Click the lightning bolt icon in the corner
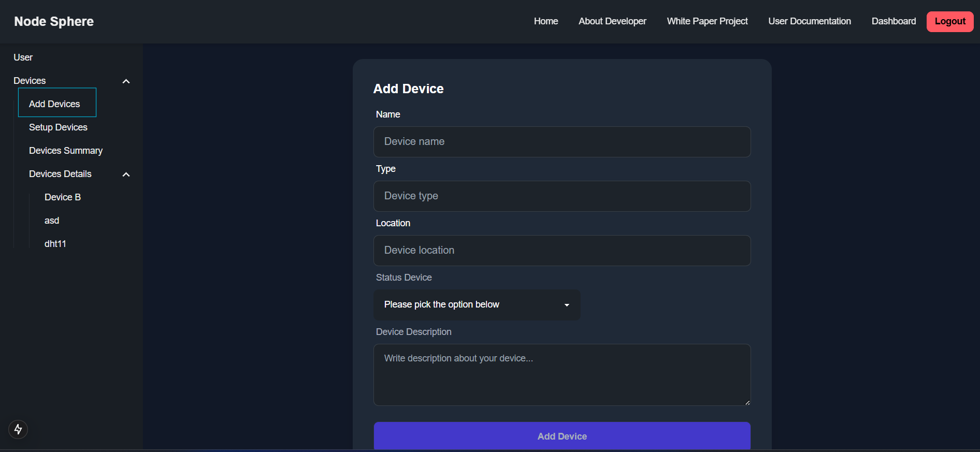 tap(18, 429)
